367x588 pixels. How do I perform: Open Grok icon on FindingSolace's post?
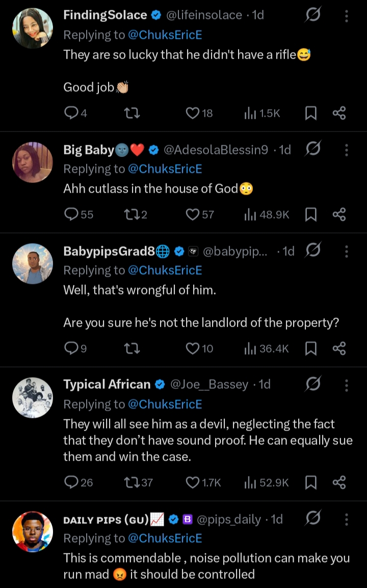tap(312, 16)
